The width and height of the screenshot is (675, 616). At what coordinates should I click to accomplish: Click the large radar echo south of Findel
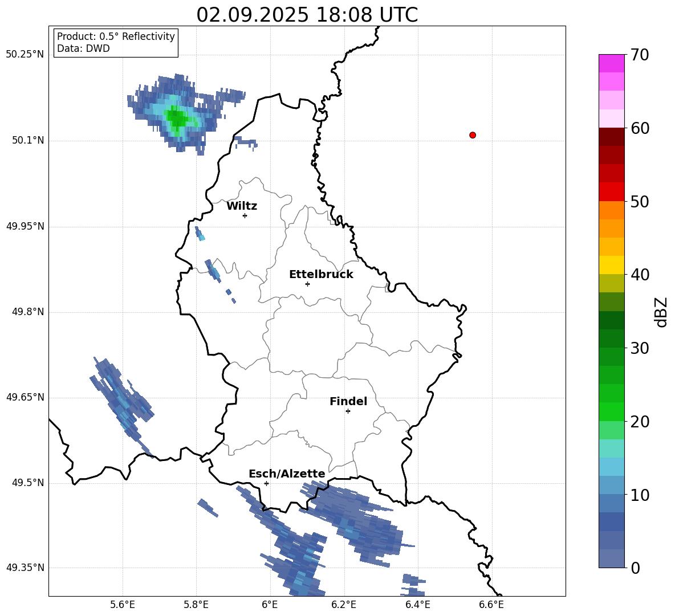(356, 523)
